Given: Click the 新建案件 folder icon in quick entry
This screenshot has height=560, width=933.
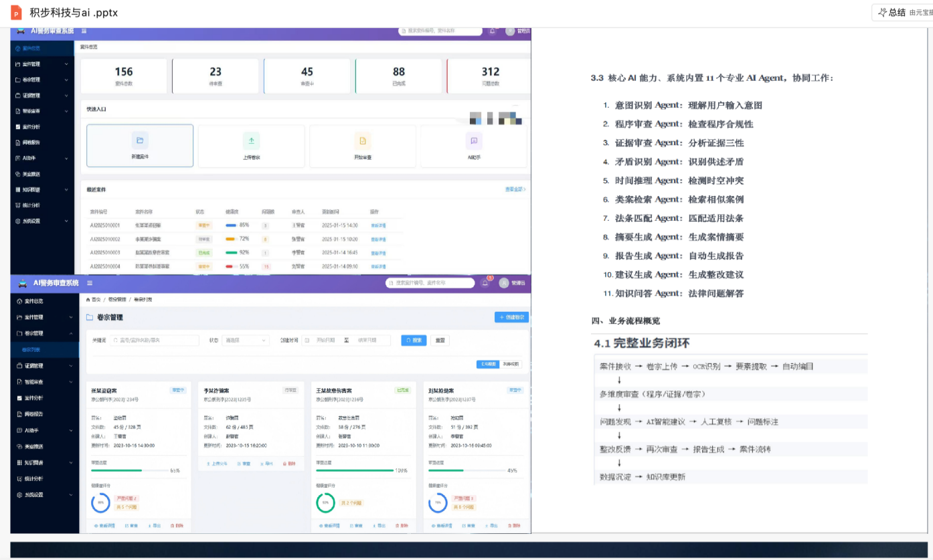Looking at the screenshot, I should pyautogui.click(x=140, y=141).
